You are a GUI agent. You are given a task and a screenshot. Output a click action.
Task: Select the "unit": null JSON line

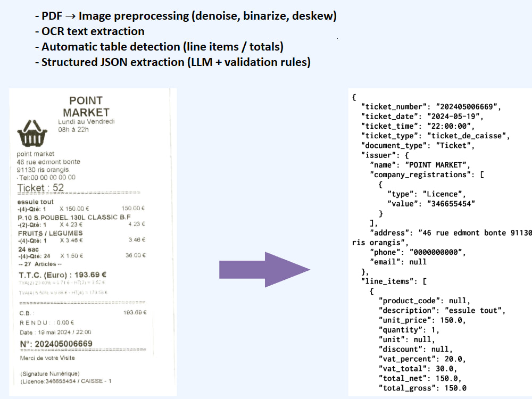407,339
